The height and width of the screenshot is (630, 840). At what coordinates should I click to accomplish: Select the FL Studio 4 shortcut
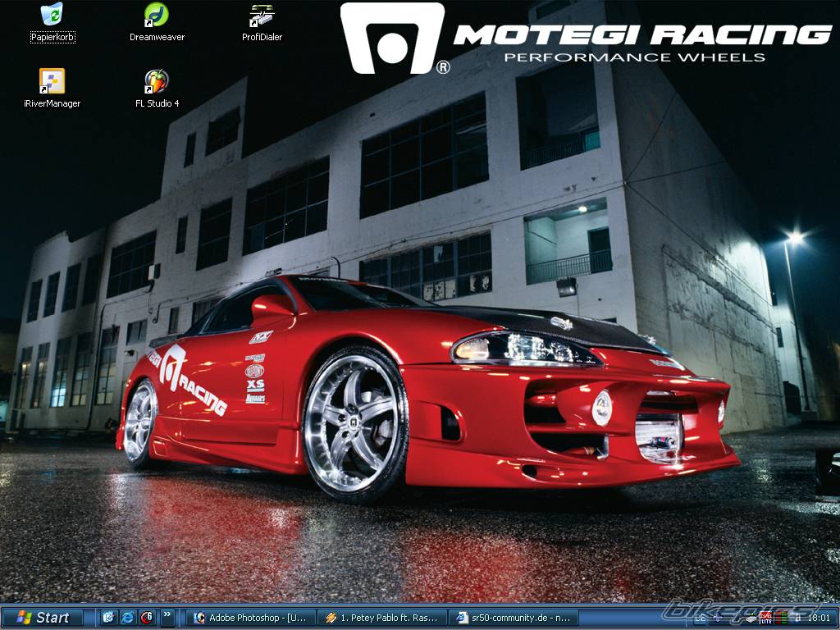(157, 89)
